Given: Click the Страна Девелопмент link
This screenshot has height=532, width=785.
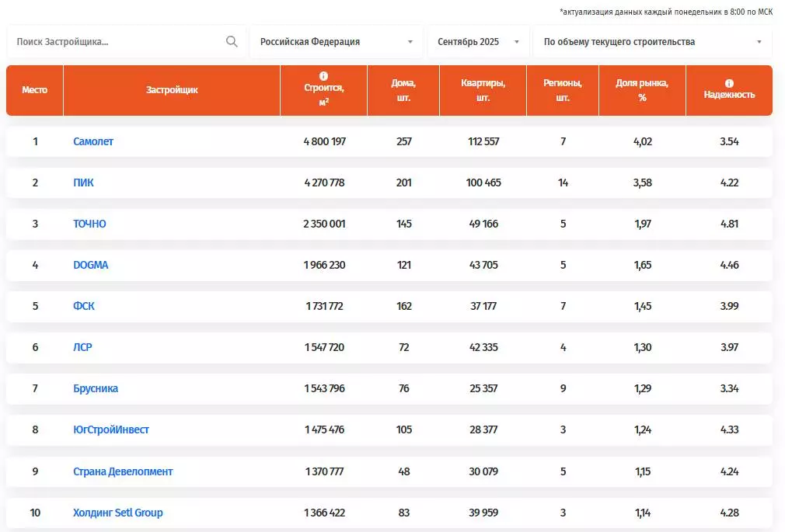Looking at the screenshot, I should [x=123, y=471].
